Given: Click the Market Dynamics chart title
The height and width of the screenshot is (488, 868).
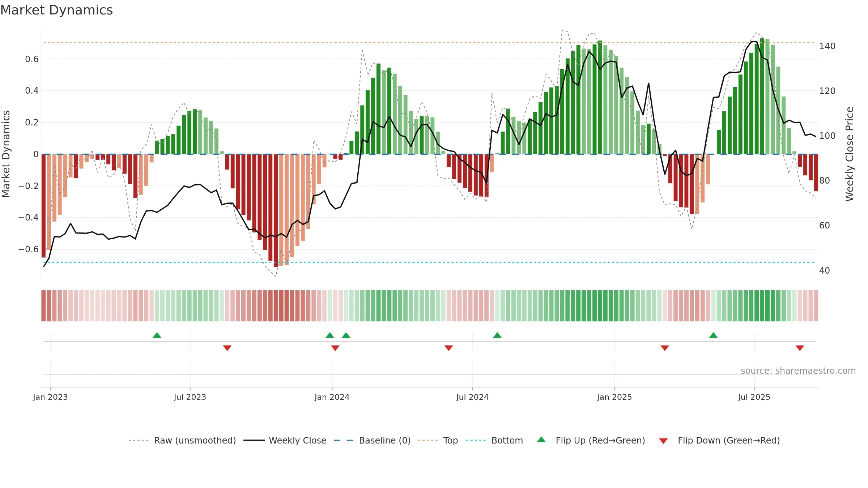Looking at the screenshot, I should pyautogui.click(x=56, y=10).
